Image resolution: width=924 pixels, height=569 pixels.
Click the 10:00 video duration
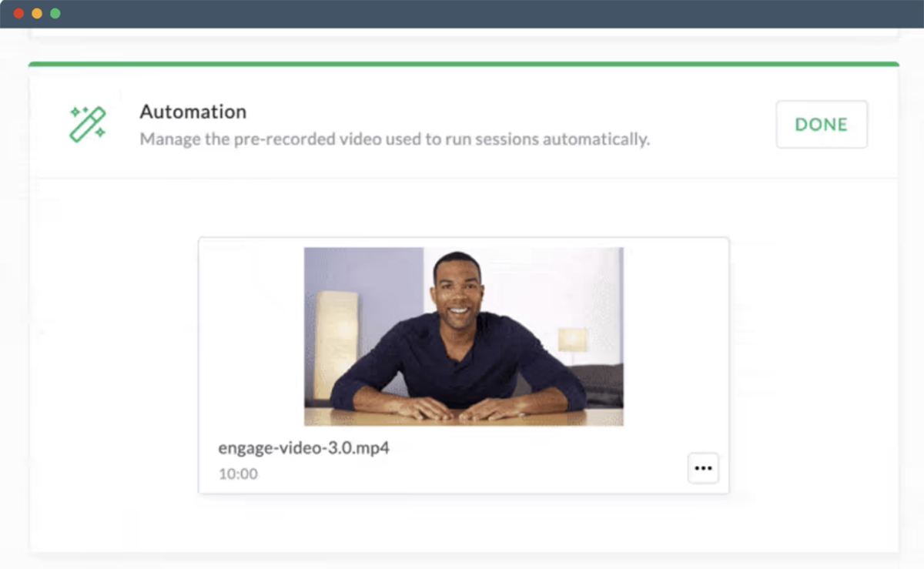click(x=238, y=474)
